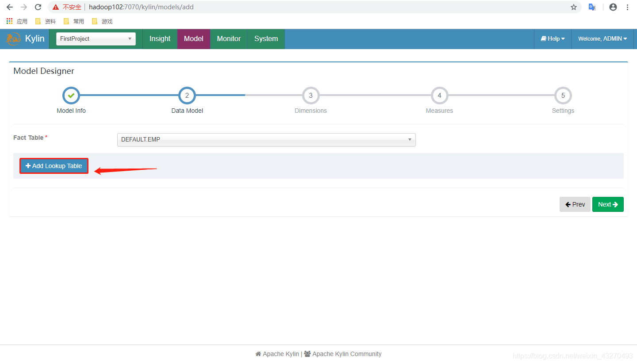Open the Welcome, ADMIN user menu
This screenshot has width=637, height=364.
click(602, 39)
